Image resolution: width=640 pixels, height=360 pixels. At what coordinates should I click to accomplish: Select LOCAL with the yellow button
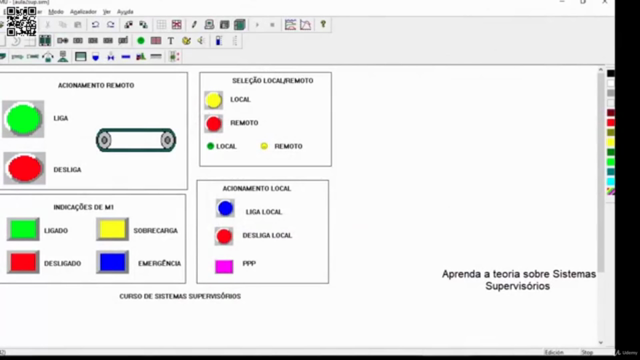click(x=213, y=100)
